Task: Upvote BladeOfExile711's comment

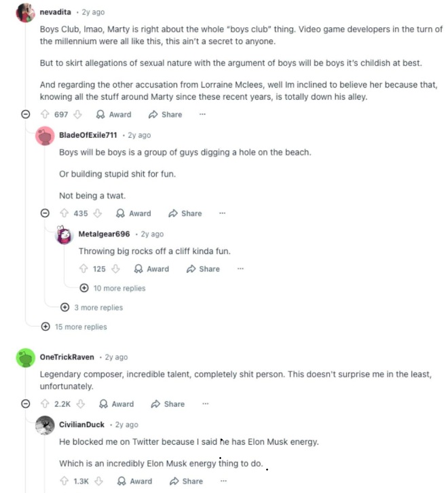Action: (64, 213)
